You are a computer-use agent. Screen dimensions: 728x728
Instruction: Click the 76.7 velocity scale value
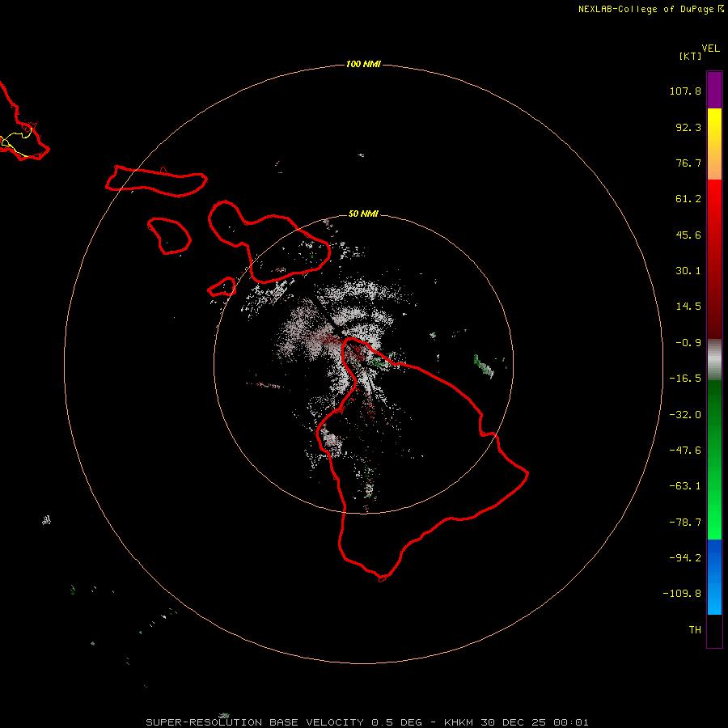tap(688, 163)
